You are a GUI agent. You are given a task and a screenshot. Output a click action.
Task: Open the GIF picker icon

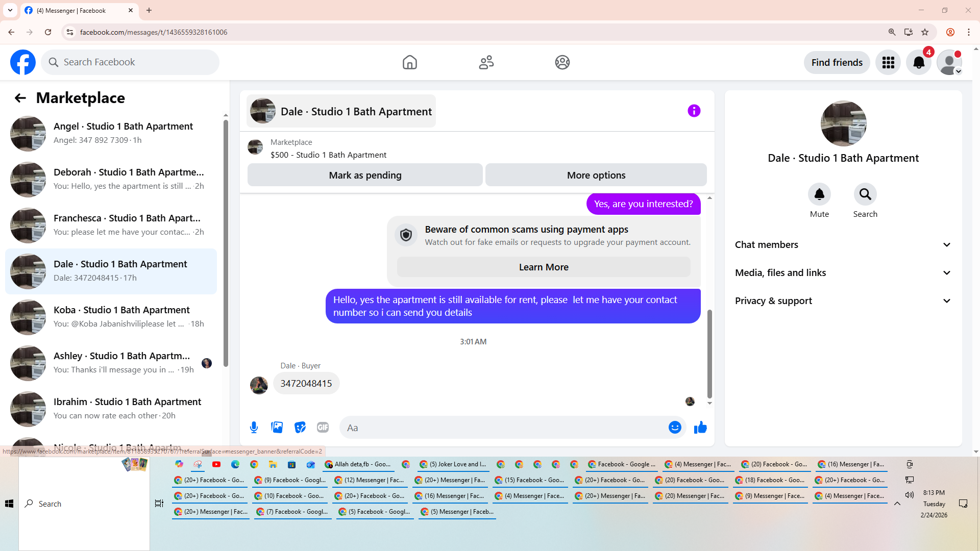(323, 428)
